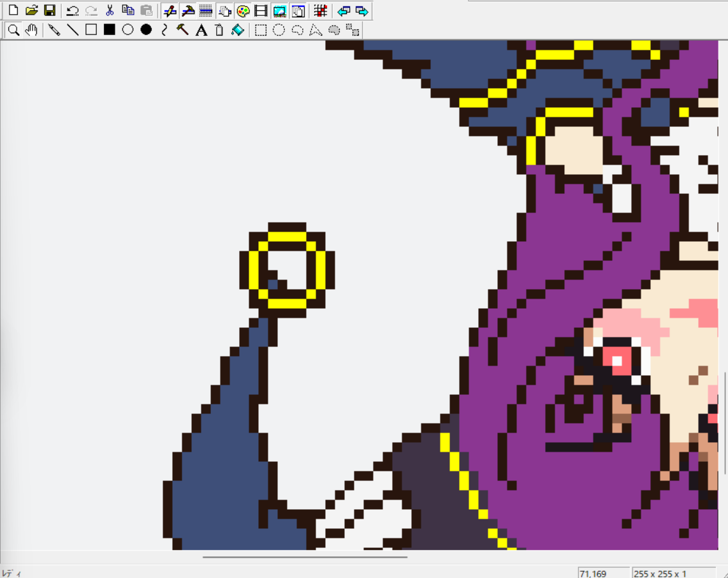This screenshot has width=728, height=578.
Task: Toggle the picture preview window
Action: click(x=280, y=10)
